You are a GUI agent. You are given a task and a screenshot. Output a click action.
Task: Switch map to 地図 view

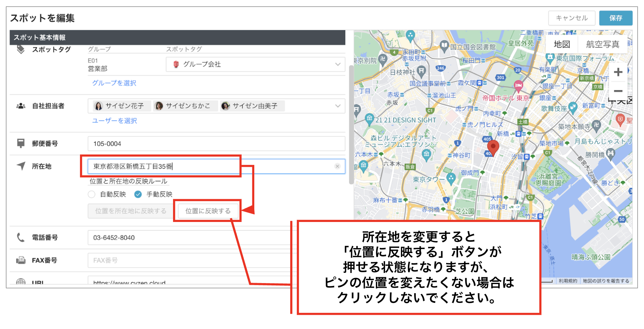point(562,44)
